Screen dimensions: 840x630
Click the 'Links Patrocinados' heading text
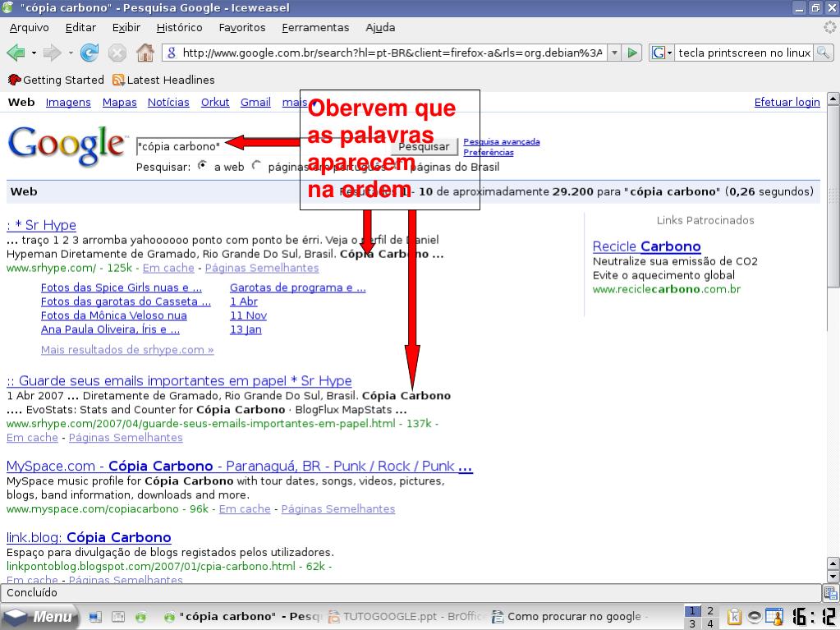coord(705,220)
